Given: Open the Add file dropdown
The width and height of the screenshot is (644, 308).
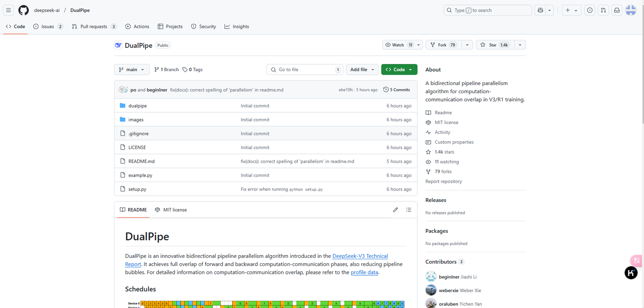Looking at the screenshot, I should tap(362, 69).
